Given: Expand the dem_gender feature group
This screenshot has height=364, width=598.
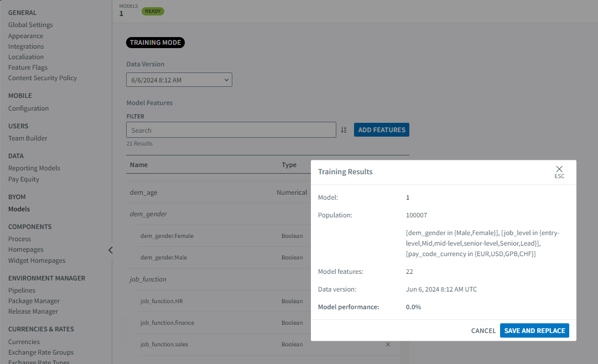Looking at the screenshot, I should (148, 214).
